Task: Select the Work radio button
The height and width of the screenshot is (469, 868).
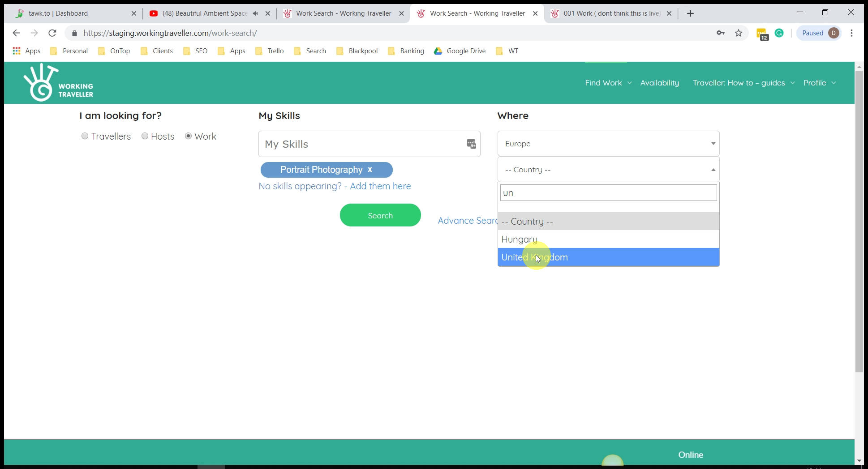Action: click(188, 136)
